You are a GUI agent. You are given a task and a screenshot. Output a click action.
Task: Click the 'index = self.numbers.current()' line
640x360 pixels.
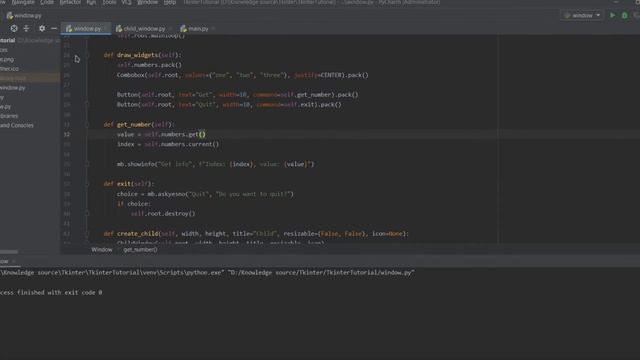pos(168,144)
